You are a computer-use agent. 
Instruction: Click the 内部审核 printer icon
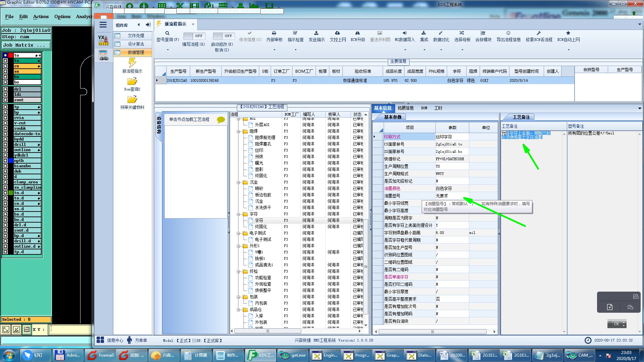click(x=274, y=33)
